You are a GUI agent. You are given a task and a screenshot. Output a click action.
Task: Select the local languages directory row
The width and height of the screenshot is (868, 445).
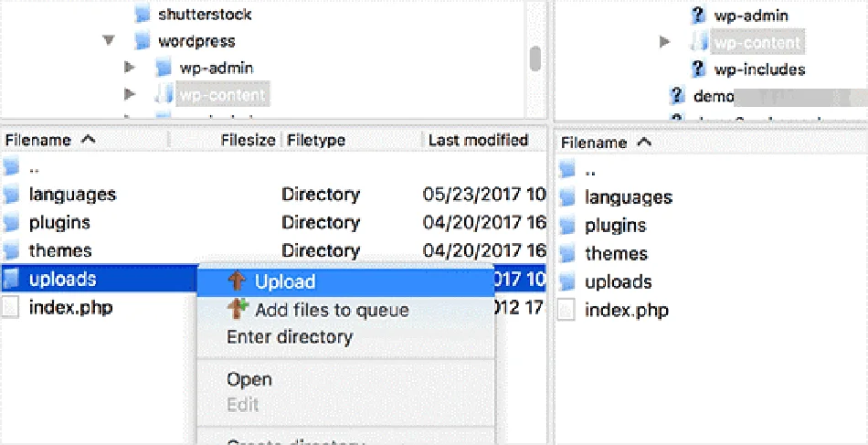coord(72,194)
